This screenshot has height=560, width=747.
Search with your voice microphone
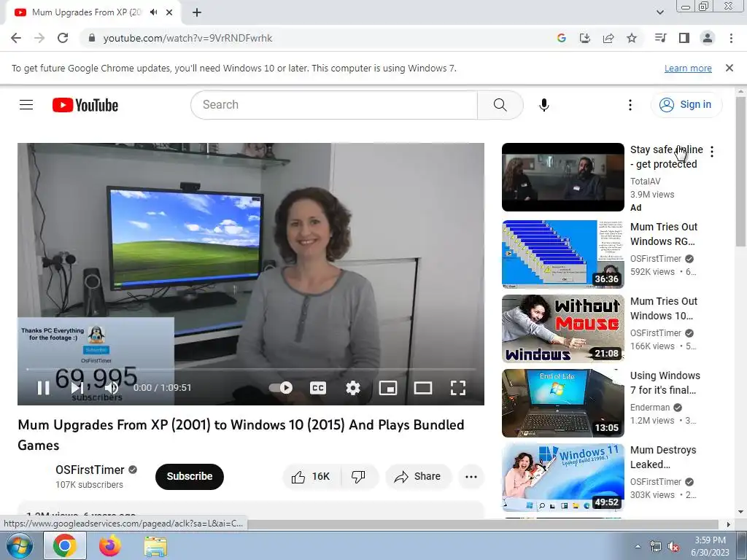[544, 105]
